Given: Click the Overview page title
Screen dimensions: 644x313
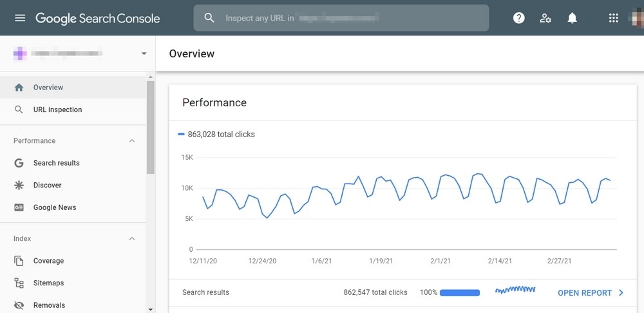Looking at the screenshot, I should pos(192,54).
